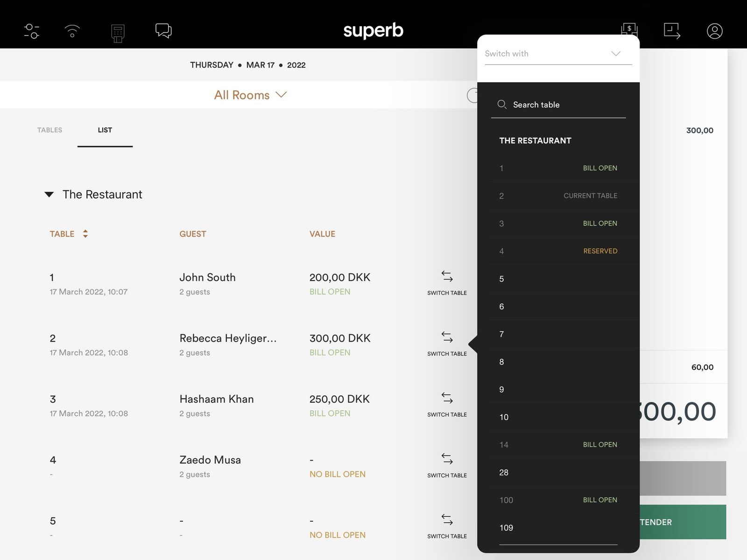Image resolution: width=747 pixels, height=560 pixels.
Task: Open the Switch with dropdown
Action: pos(558,54)
